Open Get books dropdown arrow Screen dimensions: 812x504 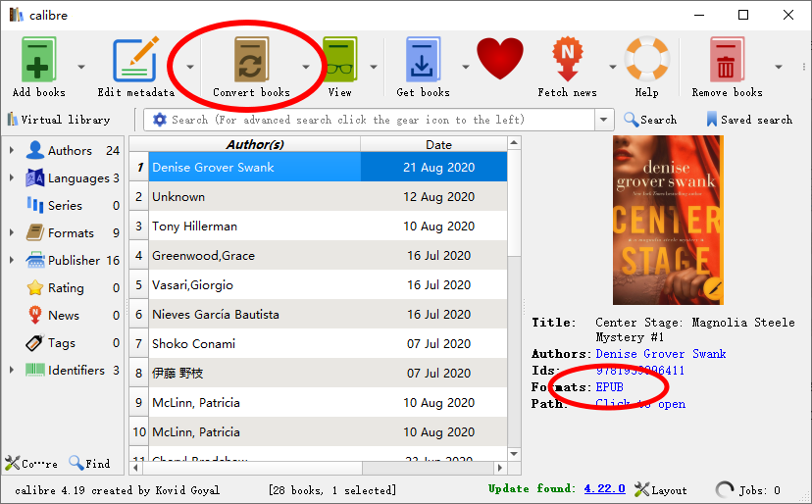(x=465, y=67)
